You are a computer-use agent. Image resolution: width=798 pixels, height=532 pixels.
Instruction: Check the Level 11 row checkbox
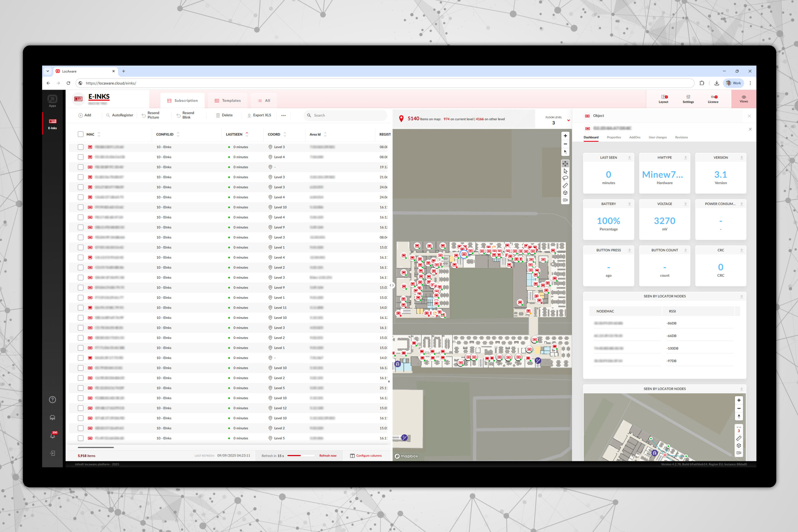(x=80, y=308)
